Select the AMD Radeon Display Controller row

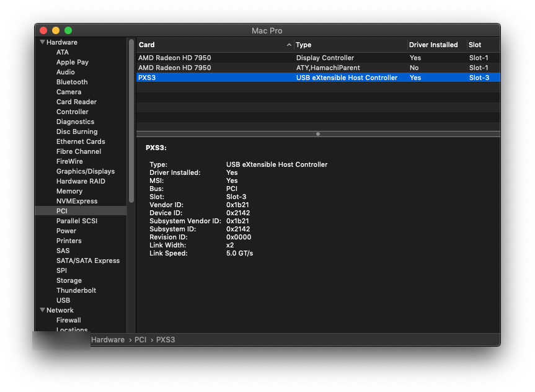[318, 58]
